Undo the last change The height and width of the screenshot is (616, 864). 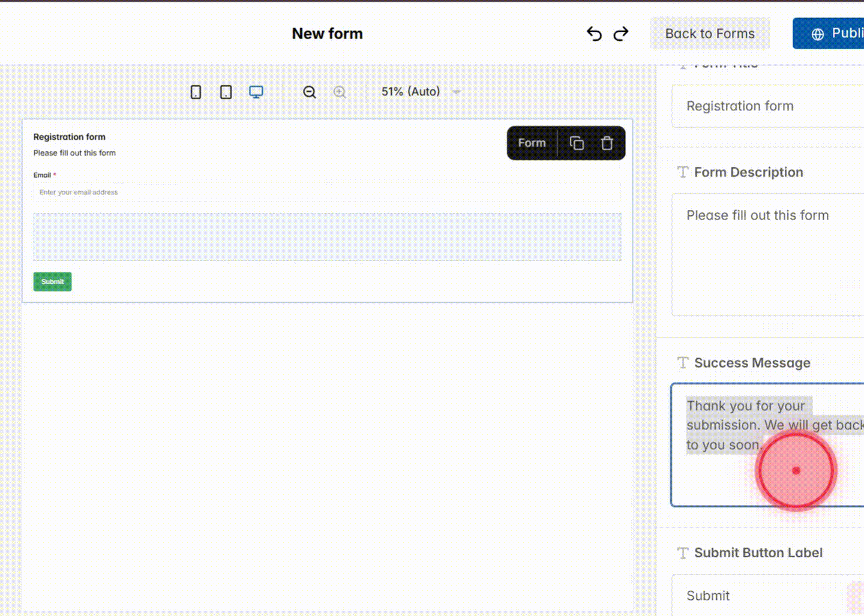click(594, 34)
